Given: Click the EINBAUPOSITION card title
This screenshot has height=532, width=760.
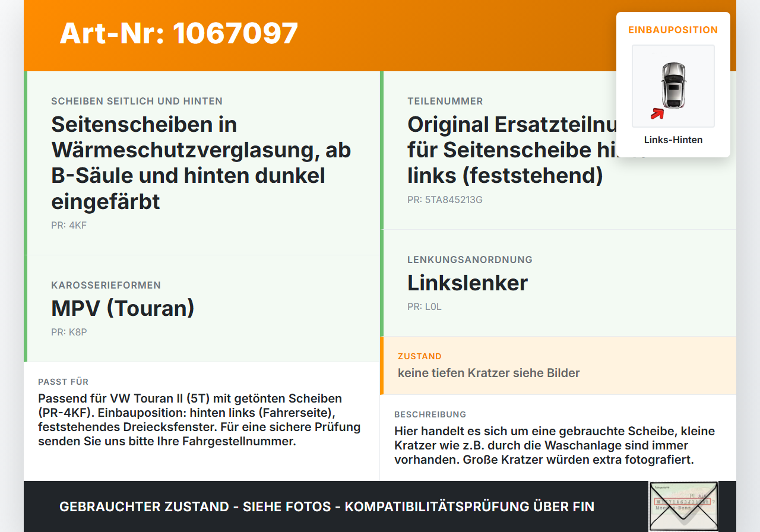Looking at the screenshot, I should (673, 30).
